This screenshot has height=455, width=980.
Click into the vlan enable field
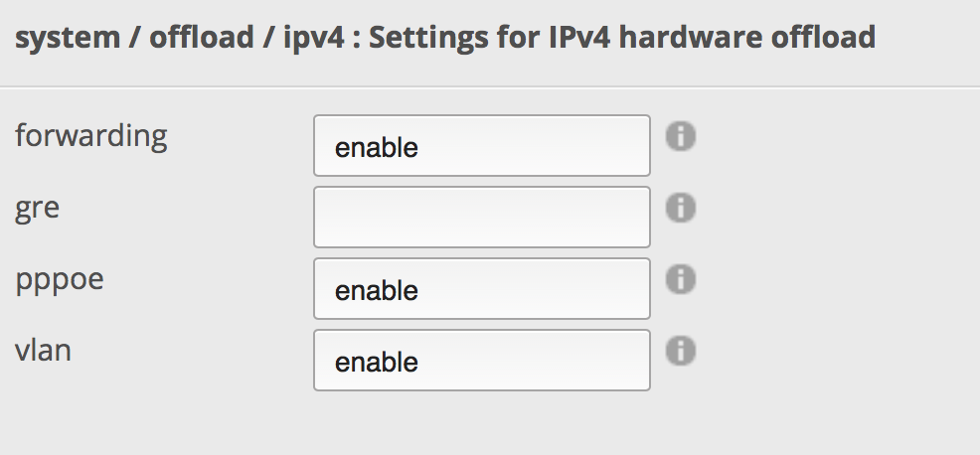pos(481,361)
